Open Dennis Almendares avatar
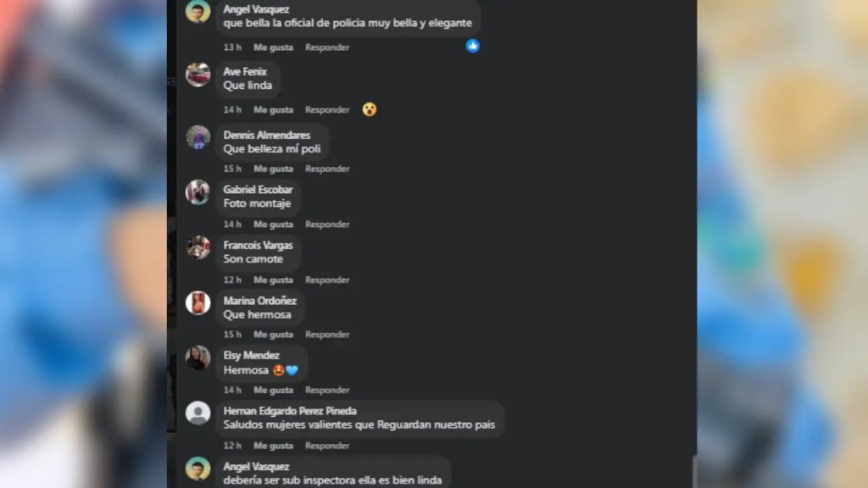This screenshot has width=868, height=488. pyautogui.click(x=198, y=137)
